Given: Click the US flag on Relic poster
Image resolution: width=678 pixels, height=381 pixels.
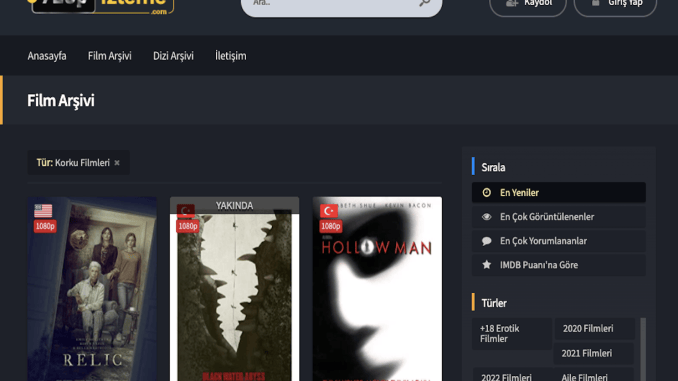Looking at the screenshot, I should (43, 211).
